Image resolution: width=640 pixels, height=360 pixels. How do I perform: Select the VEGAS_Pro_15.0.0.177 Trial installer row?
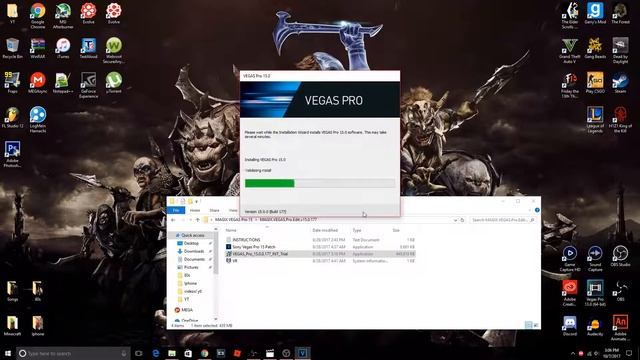tap(320, 253)
